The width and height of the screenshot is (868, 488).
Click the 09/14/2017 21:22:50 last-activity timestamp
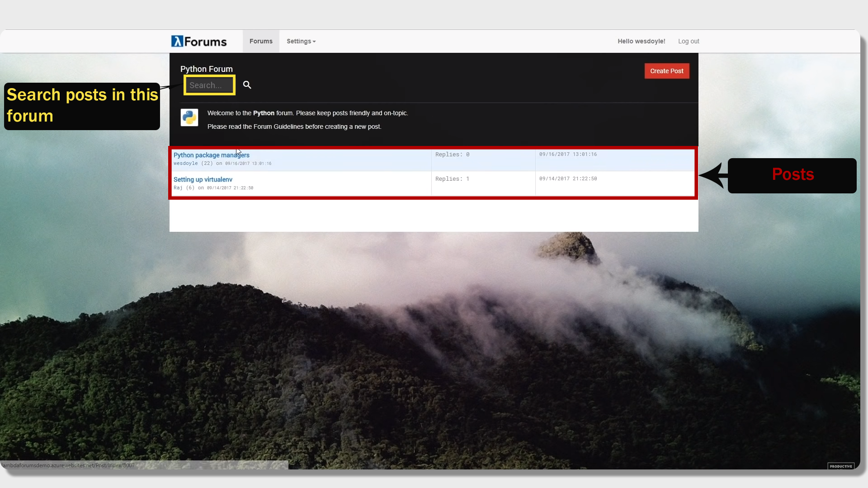(x=568, y=178)
